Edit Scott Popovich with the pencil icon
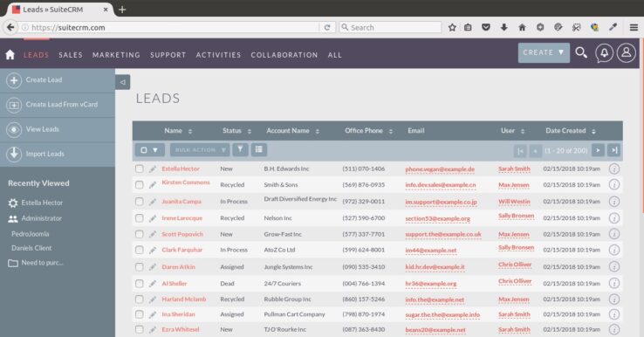The image size is (644, 337). [x=153, y=234]
